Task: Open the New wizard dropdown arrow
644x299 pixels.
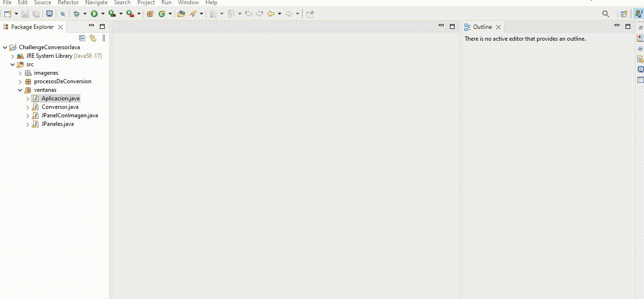Action: (x=16, y=14)
